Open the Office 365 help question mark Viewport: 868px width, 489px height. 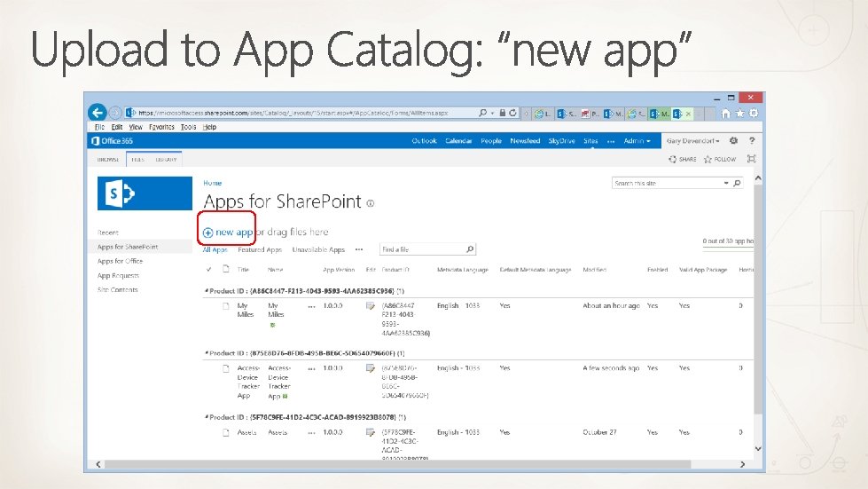click(752, 140)
